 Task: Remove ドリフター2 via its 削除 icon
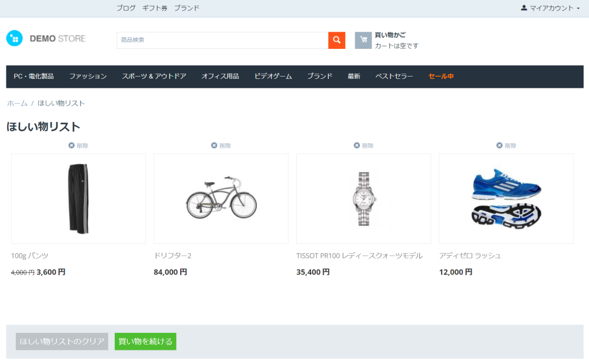point(214,145)
